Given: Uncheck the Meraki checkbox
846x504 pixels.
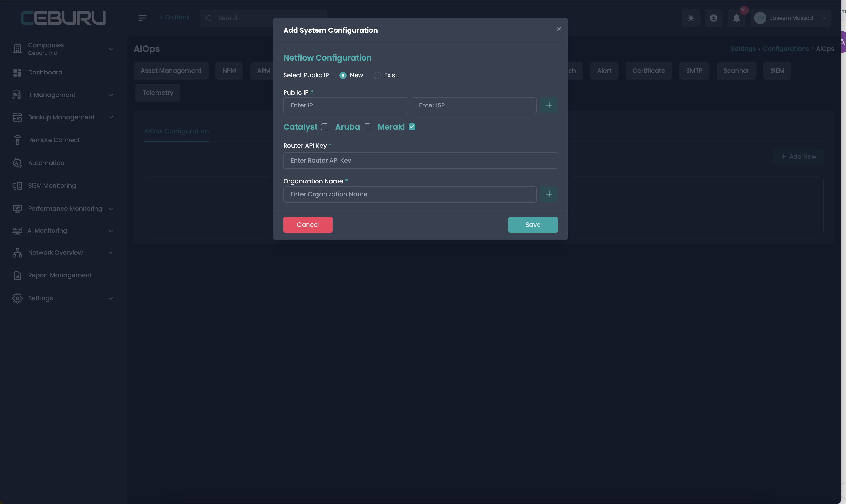Looking at the screenshot, I should tap(412, 127).
